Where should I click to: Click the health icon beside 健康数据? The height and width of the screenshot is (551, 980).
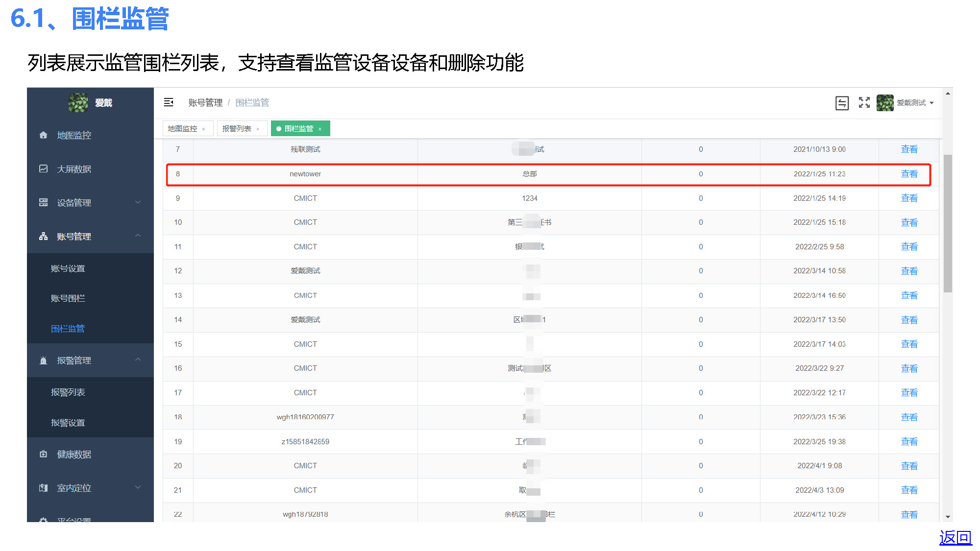pyautogui.click(x=44, y=455)
